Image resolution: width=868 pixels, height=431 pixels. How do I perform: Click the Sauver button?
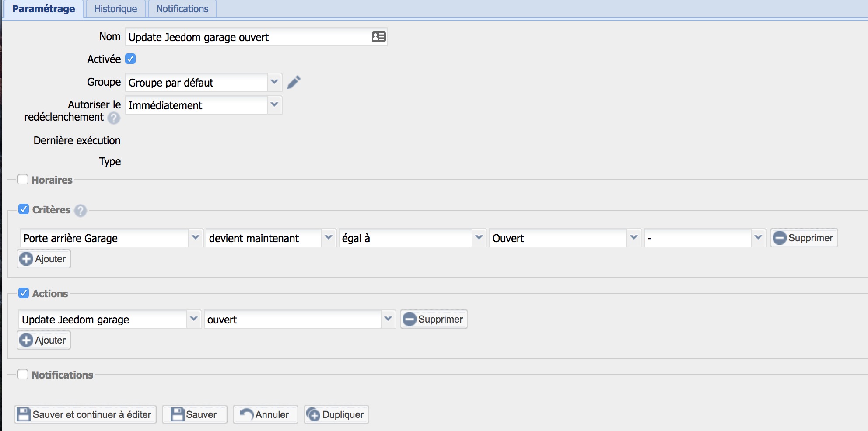tap(195, 414)
